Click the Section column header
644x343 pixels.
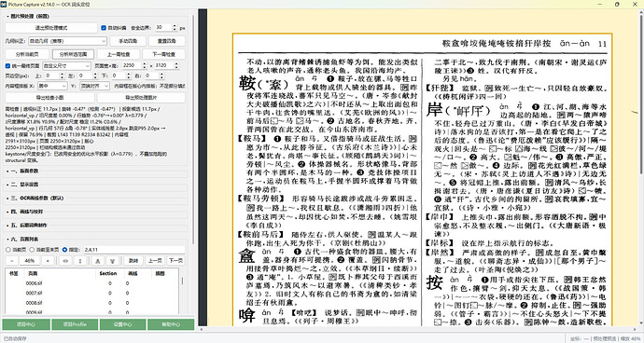(108, 273)
